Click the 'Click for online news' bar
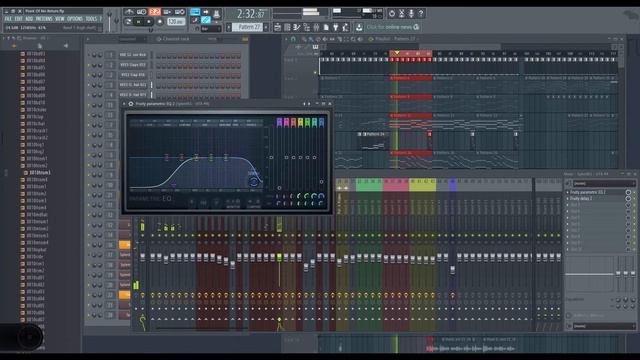The image size is (640, 360). [x=393, y=27]
